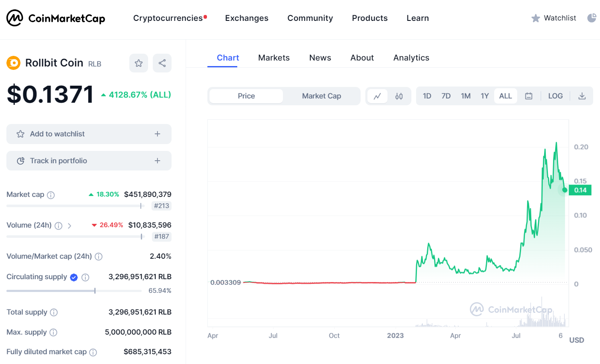Click the market cap rank #213 badge
Viewport: 600px width, 364px height.
(x=162, y=206)
